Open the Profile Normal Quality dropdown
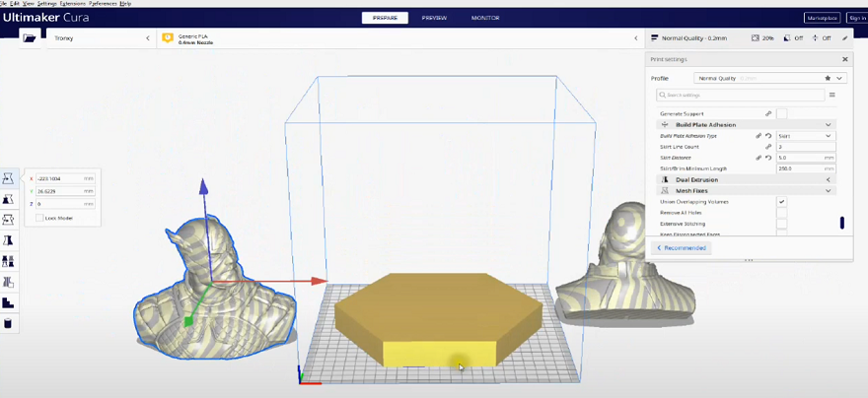Image resolution: width=868 pixels, height=398 pixels. 769,78
